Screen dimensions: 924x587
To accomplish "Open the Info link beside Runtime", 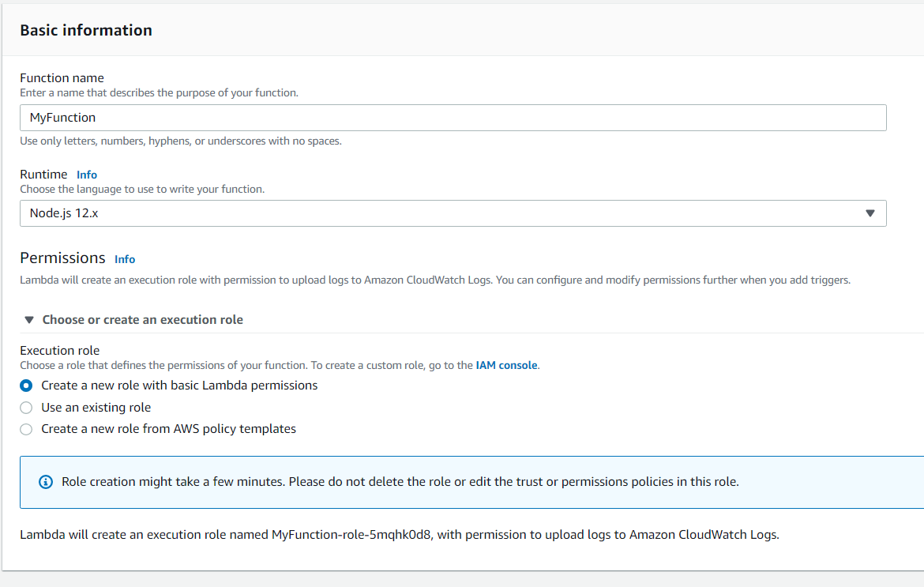I will tap(87, 175).
